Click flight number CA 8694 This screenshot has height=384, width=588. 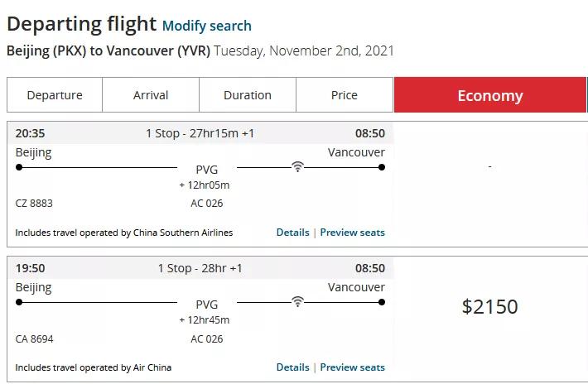(x=34, y=338)
